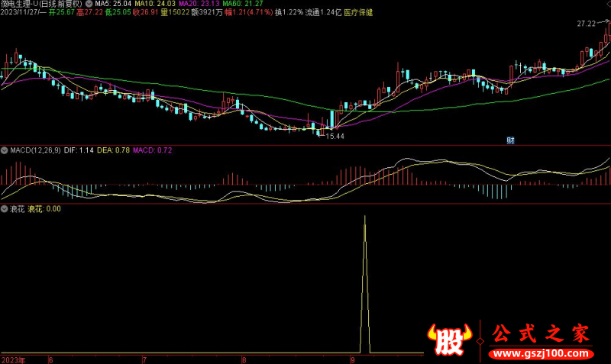Viewport: 611px width, 364px height.
Task: Click the month 9 marker on time axis
Action: [x=352, y=360]
